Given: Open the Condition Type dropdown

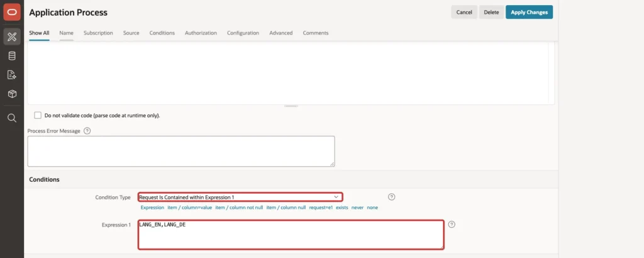Looking at the screenshot, I should tap(240, 197).
